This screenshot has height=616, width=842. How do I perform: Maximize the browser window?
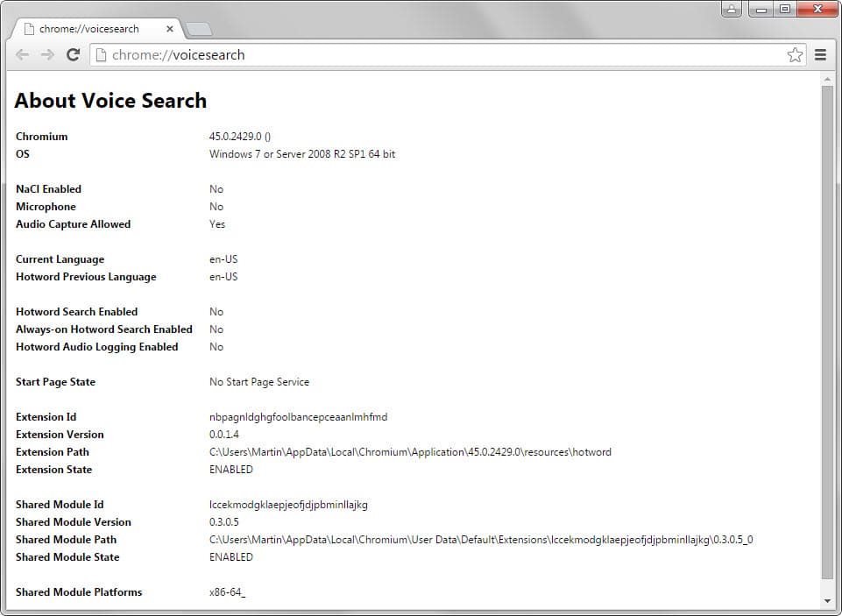[785, 9]
